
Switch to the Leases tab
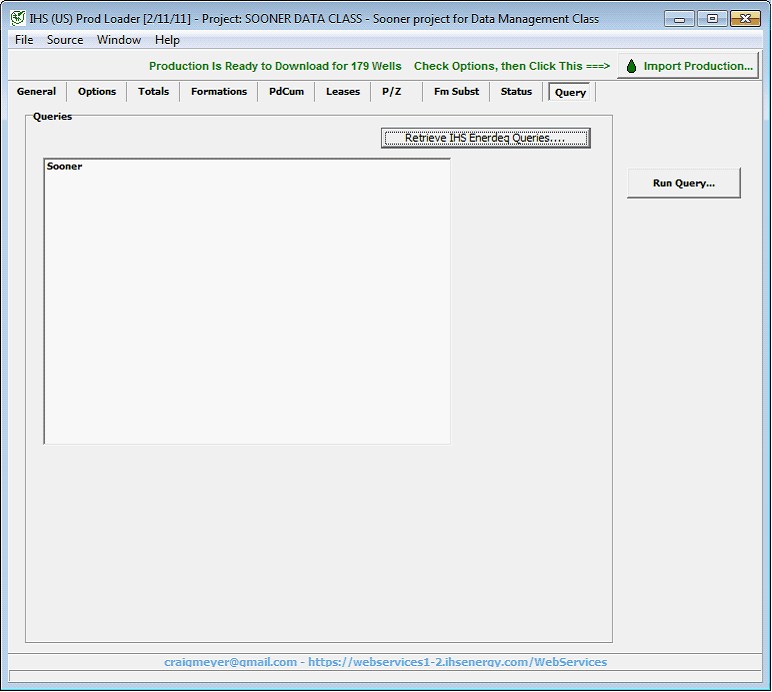pyautogui.click(x=343, y=92)
